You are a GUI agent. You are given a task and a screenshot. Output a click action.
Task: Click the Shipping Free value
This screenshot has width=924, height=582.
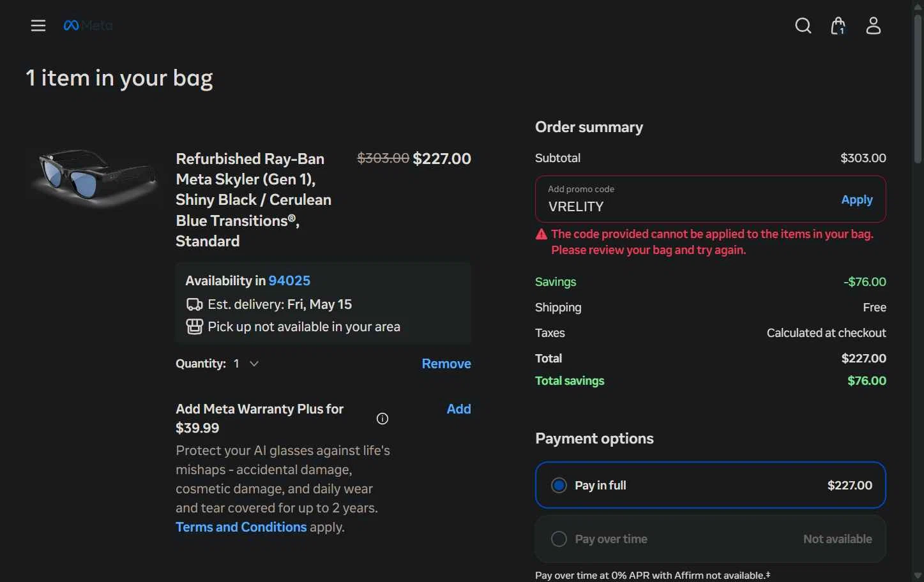coord(874,308)
